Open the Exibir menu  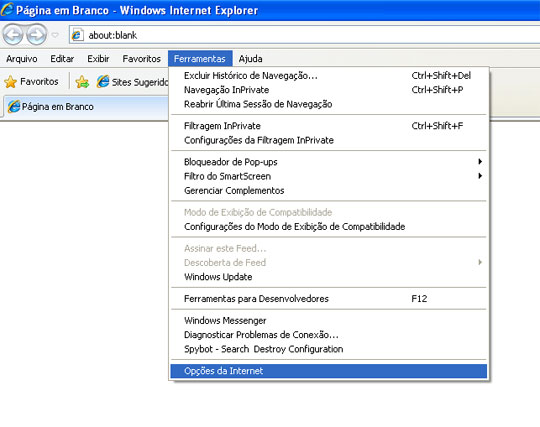coord(98,59)
